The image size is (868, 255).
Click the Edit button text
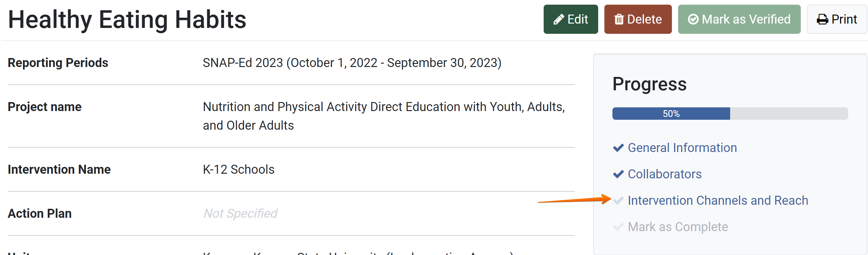tap(577, 20)
